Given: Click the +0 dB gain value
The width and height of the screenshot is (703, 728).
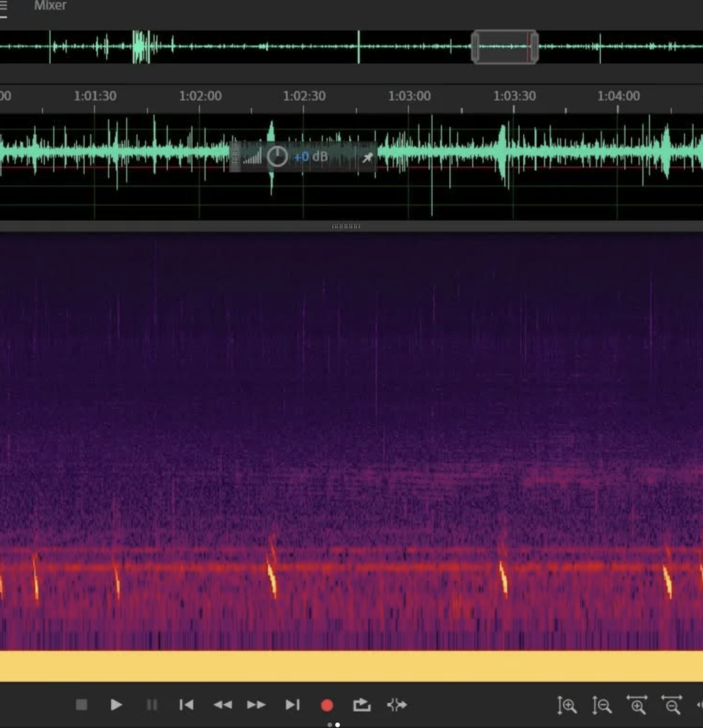Looking at the screenshot, I should point(311,156).
